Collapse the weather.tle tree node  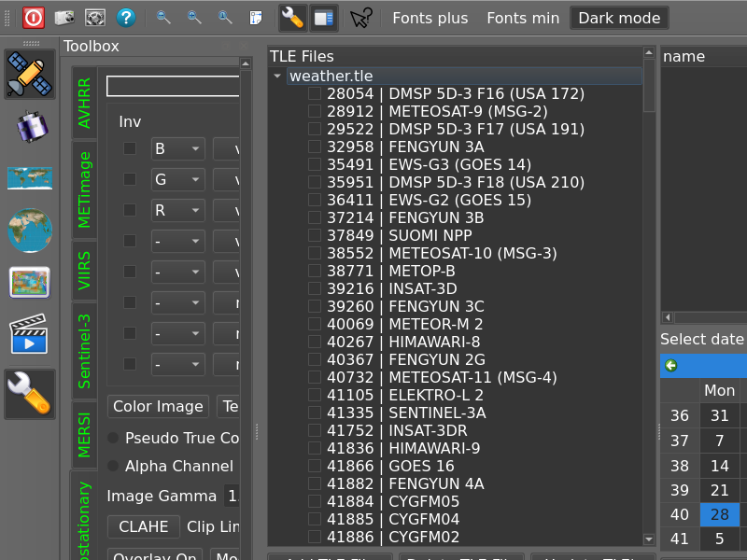(x=277, y=77)
